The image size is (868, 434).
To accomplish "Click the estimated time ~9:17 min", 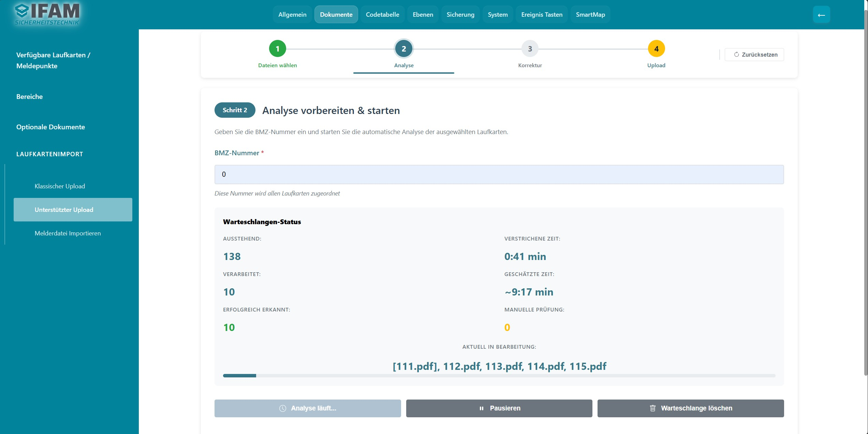I will [529, 292].
